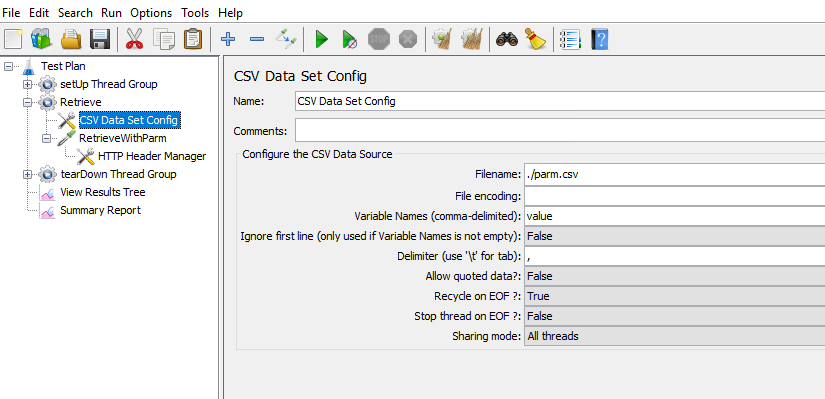Select HTTP Header Manager in tree
Viewport: 825px width, 399px height.
152,156
